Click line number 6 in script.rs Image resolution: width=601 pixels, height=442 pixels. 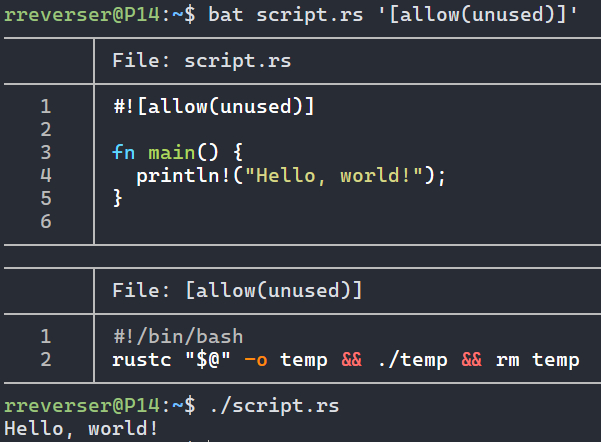coord(45,221)
